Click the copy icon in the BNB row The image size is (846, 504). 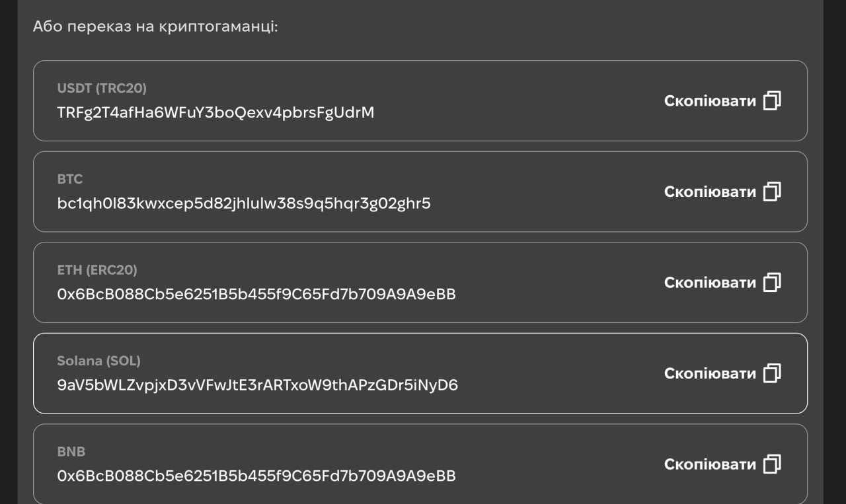(x=772, y=464)
